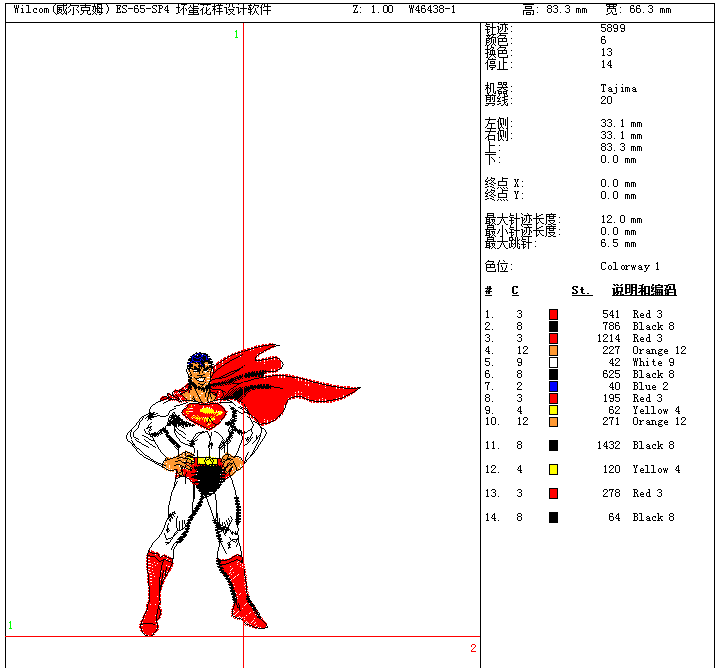Image resolution: width=717 pixels, height=668 pixels.
Task: Click the Yellow 4 name in row 9
Action: [656, 411]
